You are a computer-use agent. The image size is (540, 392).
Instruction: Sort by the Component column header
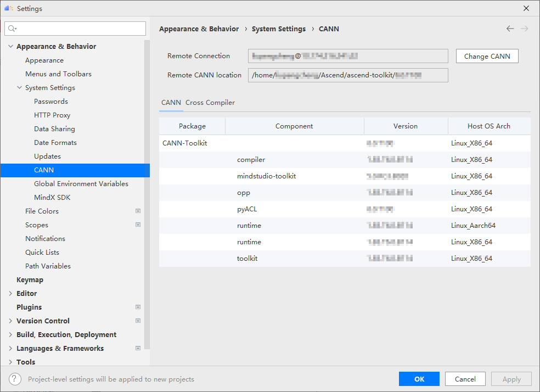point(294,126)
